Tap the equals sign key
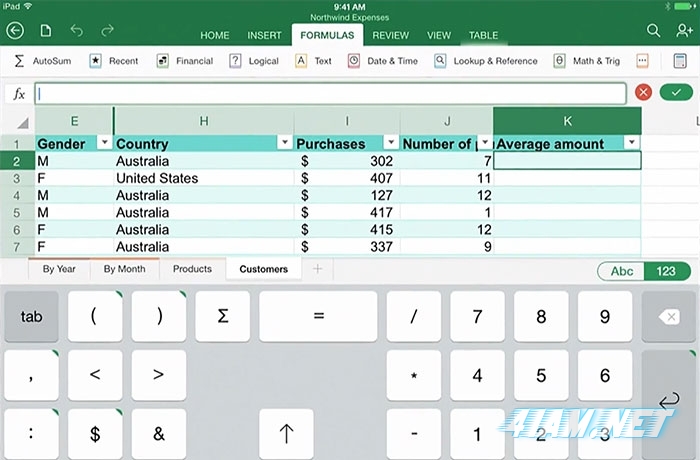This screenshot has height=460, width=700. coord(318,317)
